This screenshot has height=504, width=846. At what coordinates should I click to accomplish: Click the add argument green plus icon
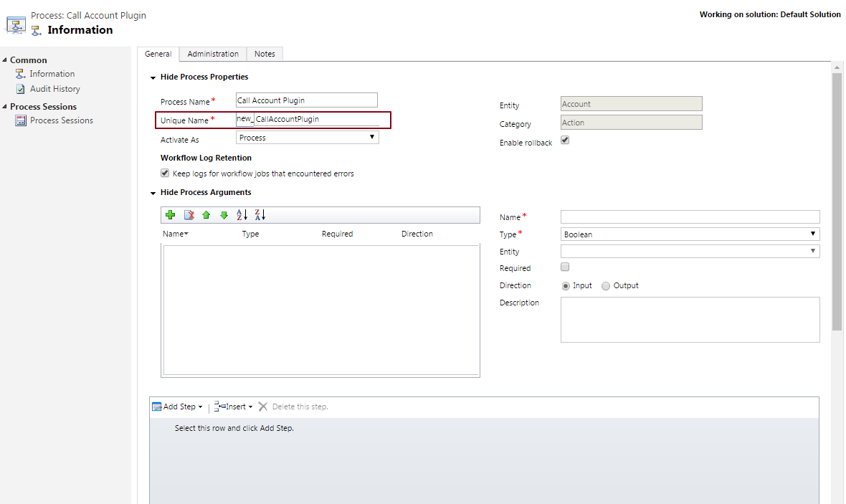pyautogui.click(x=171, y=214)
